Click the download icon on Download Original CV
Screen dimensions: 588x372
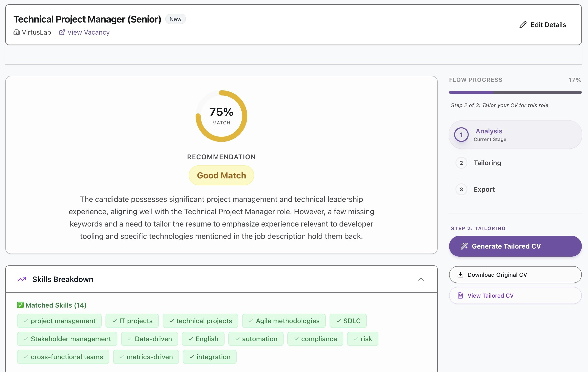[460, 275]
